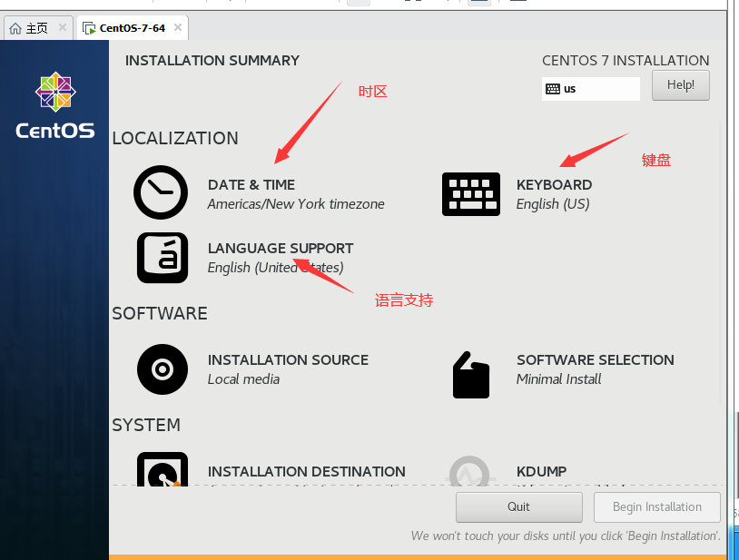Image resolution: width=739 pixels, height=560 pixels.
Task: Open LANGUAGE SUPPORT settings label
Action: [x=281, y=248]
